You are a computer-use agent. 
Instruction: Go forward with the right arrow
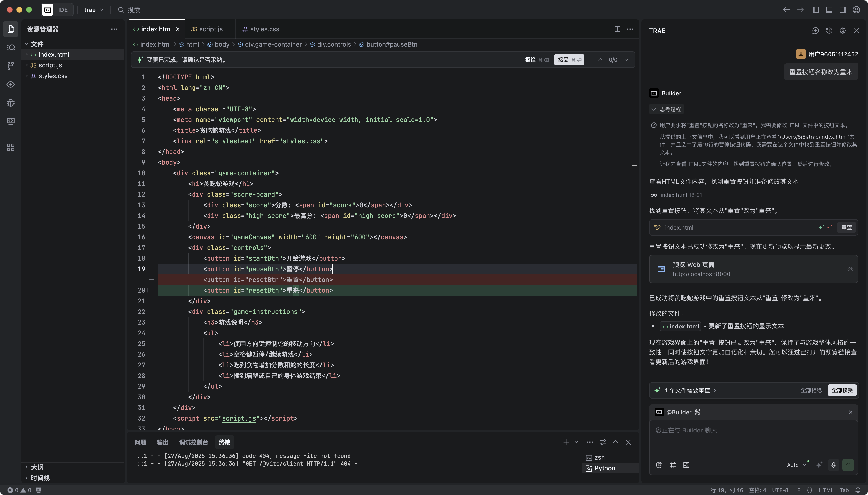tap(800, 10)
